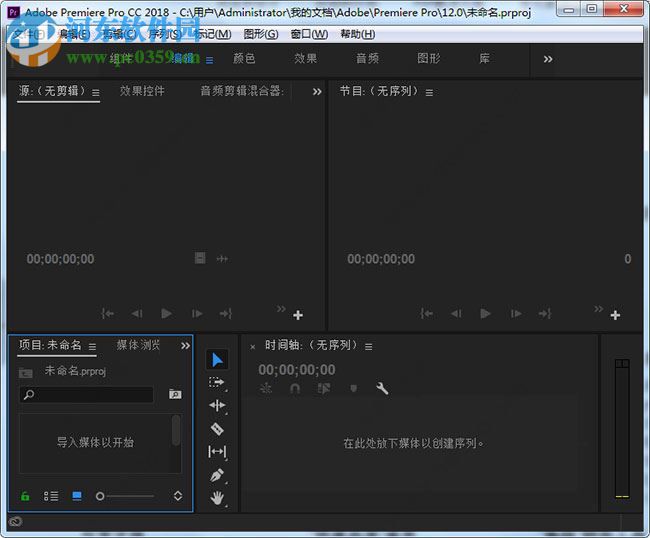Screen dimensions: 650x538
Task: Toggle Snap magnet in timeline
Action: [295, 388]
